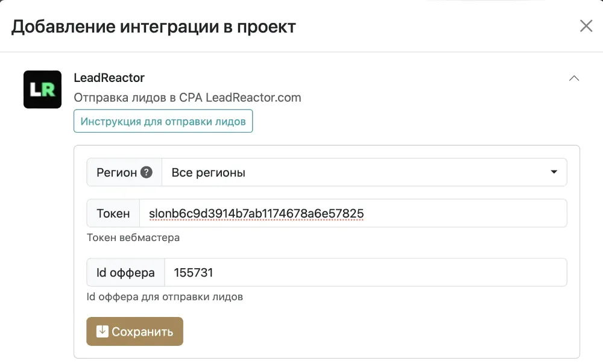Click the dropdown arrow for region selection
603x364 pixels.
click(554, 172)
